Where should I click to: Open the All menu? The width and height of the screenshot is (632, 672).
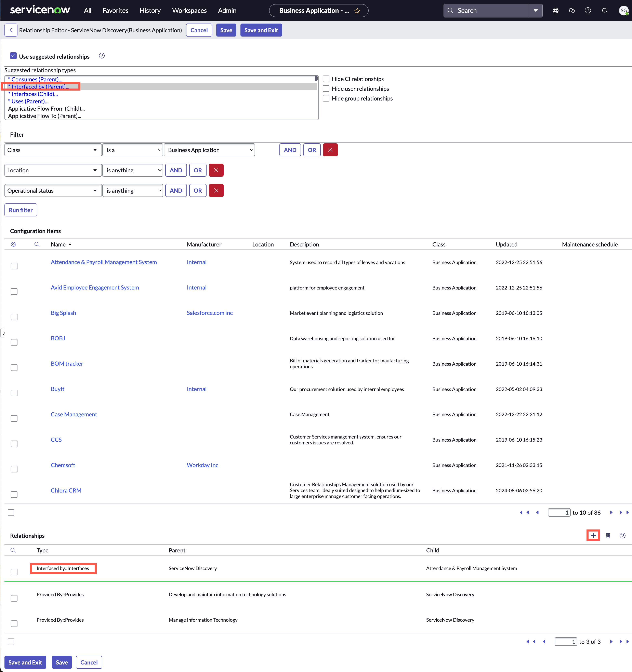tap(88, 11)
